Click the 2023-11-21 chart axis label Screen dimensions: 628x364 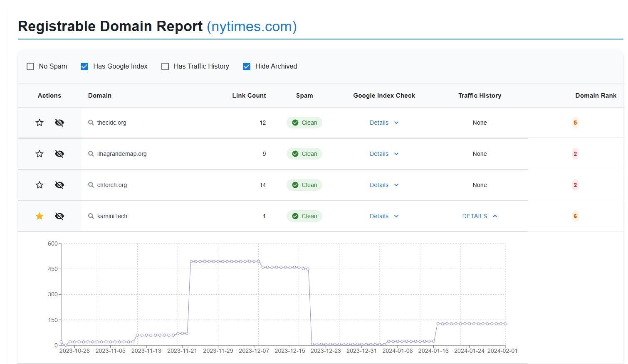click(x=182, y=351)
